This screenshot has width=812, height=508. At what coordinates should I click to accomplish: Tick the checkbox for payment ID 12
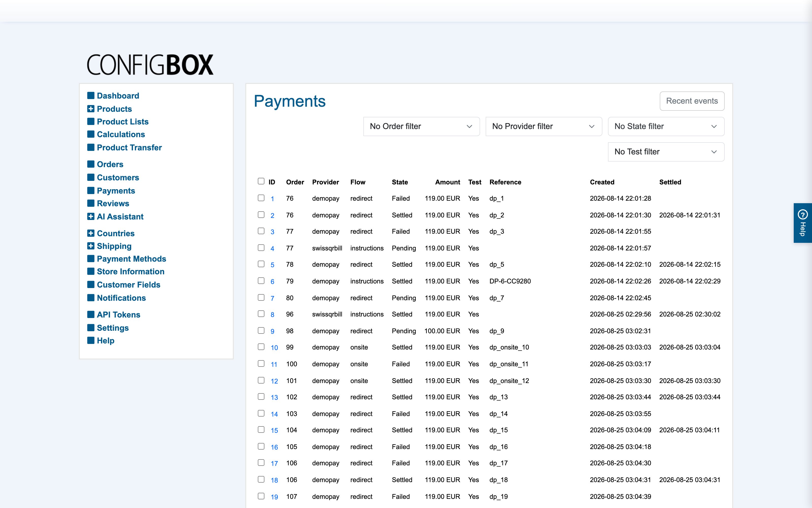tap(261, 380)
